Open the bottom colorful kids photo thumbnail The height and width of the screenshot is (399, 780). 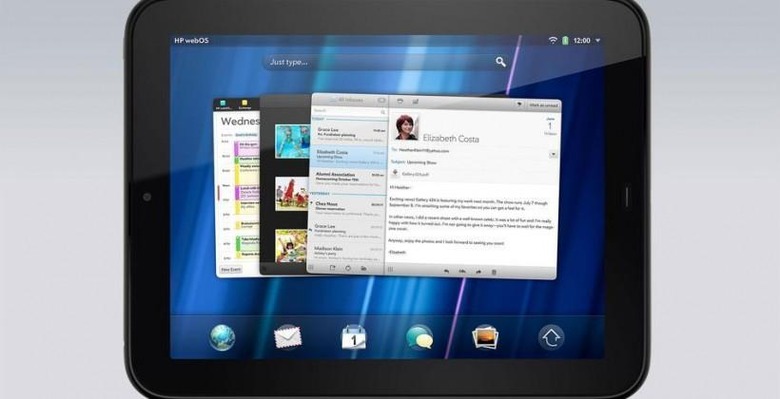pos(292,245)
